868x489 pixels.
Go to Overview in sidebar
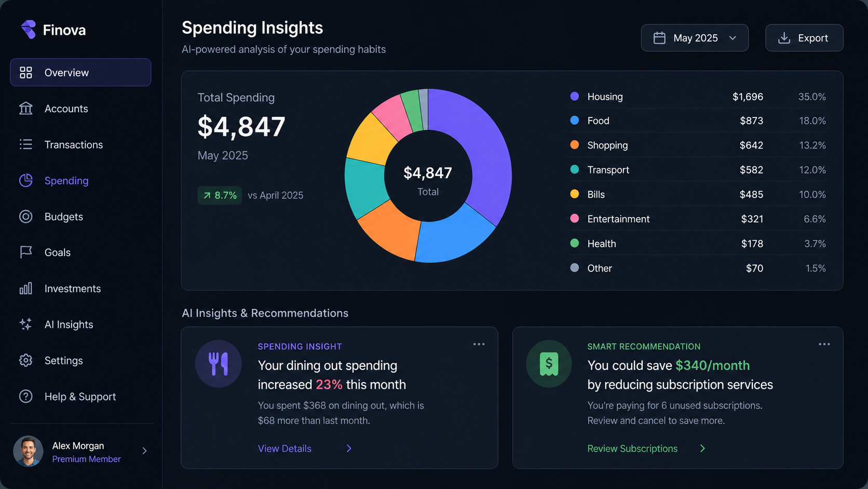point(80,72)
